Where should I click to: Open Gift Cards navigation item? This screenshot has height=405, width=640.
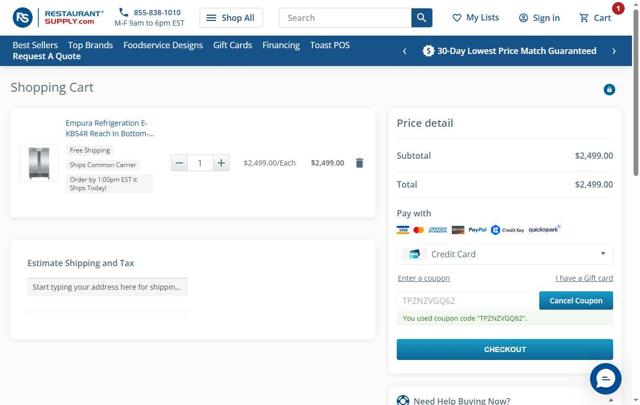click(x=232, y=45)
